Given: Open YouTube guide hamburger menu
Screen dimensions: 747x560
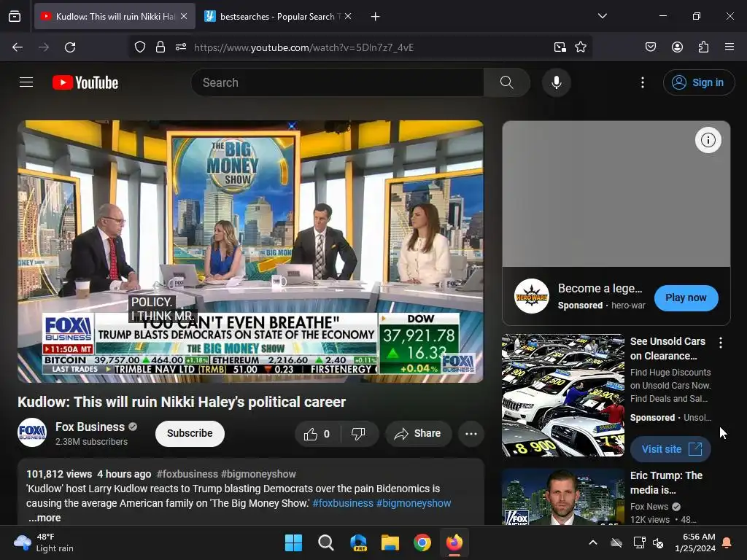Looking at the screenshot, I should pos(26,82).
